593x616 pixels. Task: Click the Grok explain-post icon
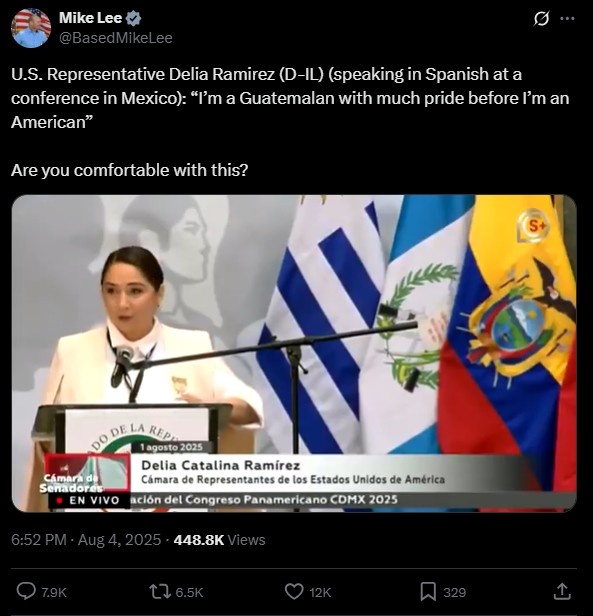[x=542, y=18]
